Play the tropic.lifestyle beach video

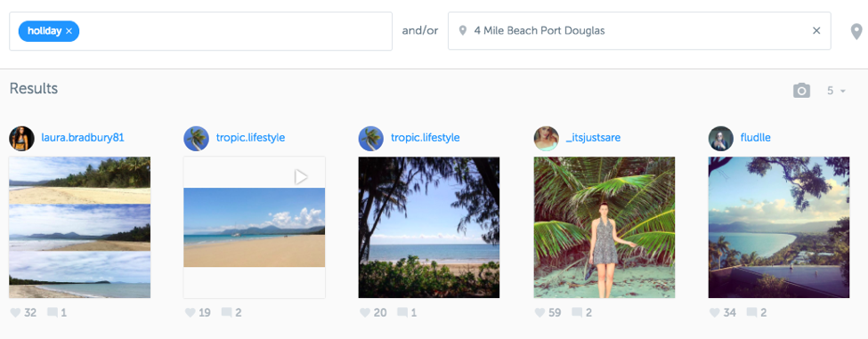(301, 177)
